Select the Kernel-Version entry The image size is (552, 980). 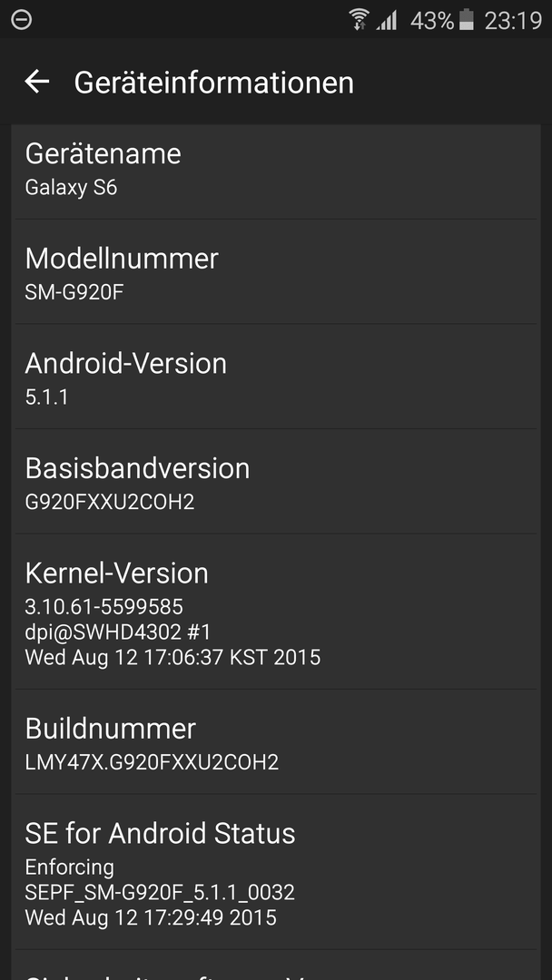pos(276,612)
